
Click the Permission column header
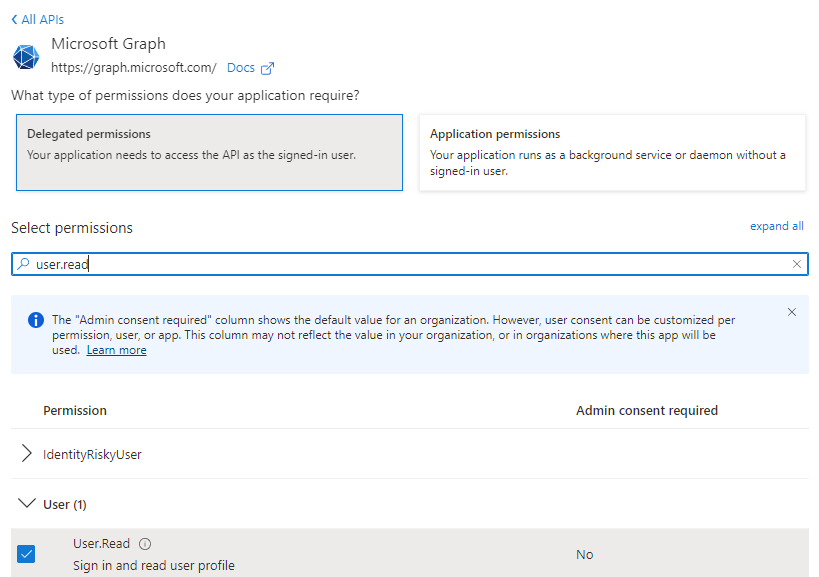point(75,410)
